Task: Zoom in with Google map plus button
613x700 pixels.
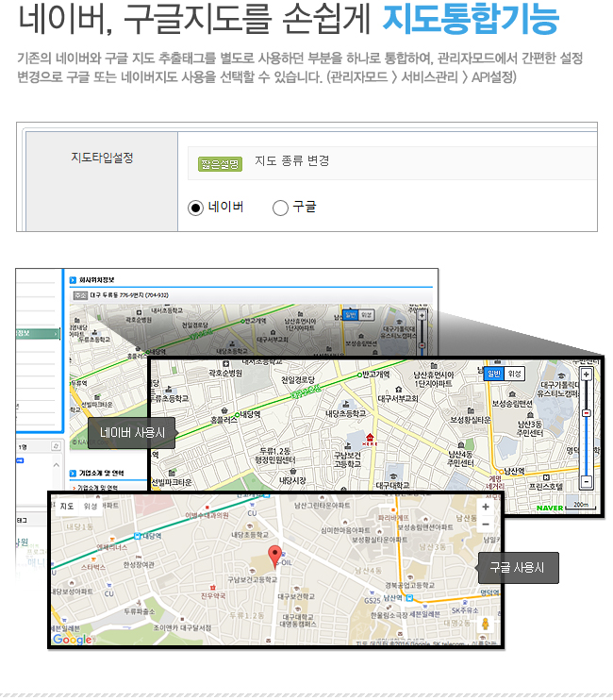Action: pos(486,507)
